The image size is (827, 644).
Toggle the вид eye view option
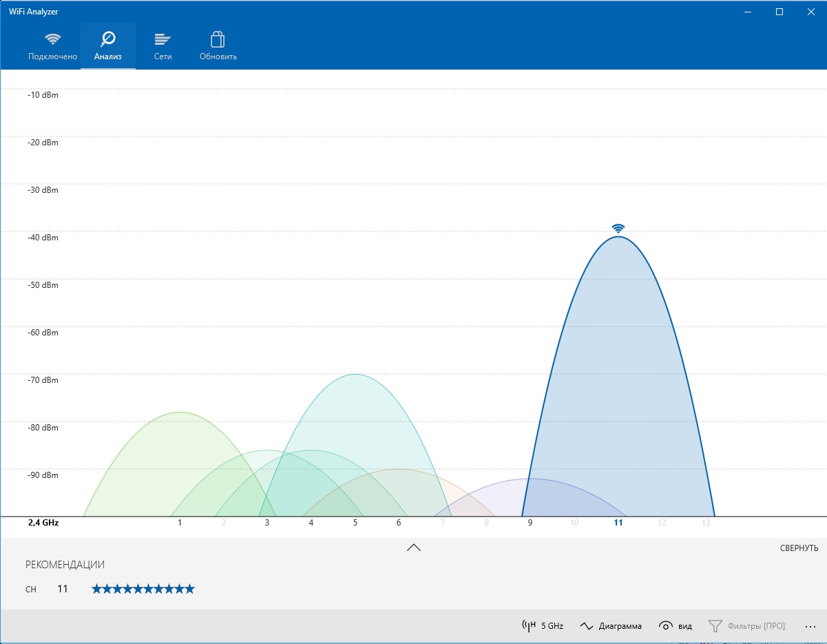click(x=676, y=626)
